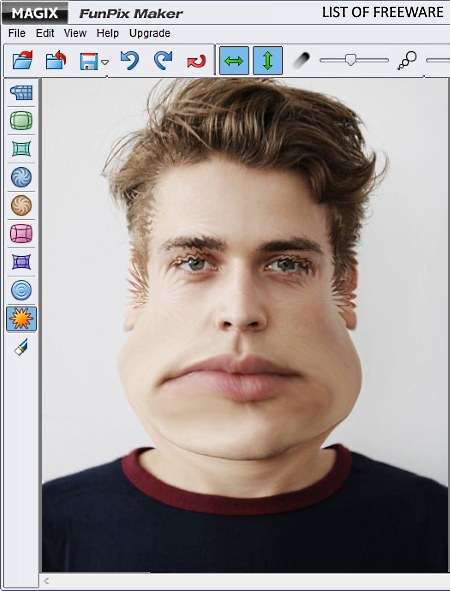450x591 pixels.
Task: Open the Help menu
Action: tap(107, 33)
